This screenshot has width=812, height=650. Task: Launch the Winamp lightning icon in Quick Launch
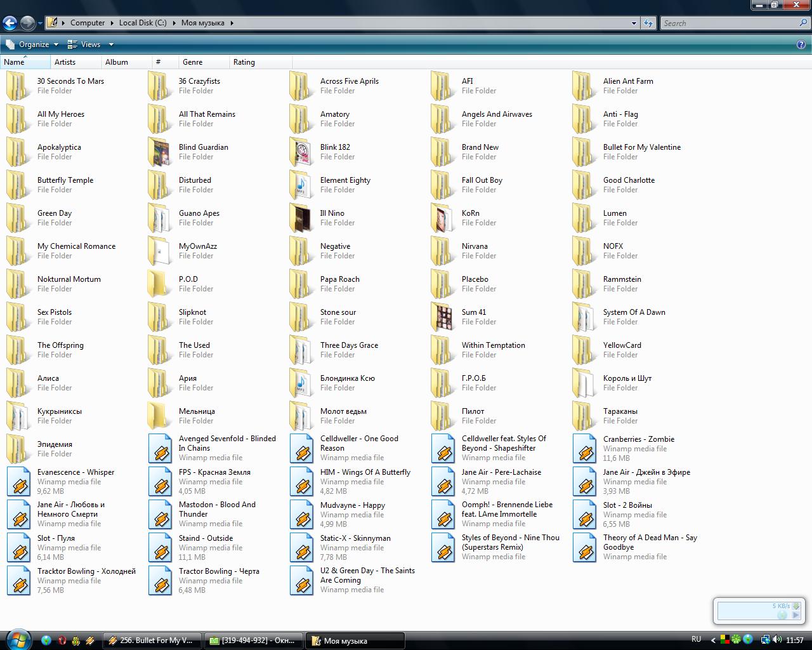click(x=89, y=640)
